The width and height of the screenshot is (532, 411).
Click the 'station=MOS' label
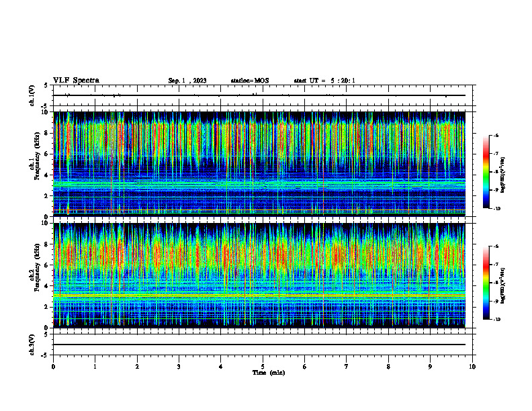250,81
